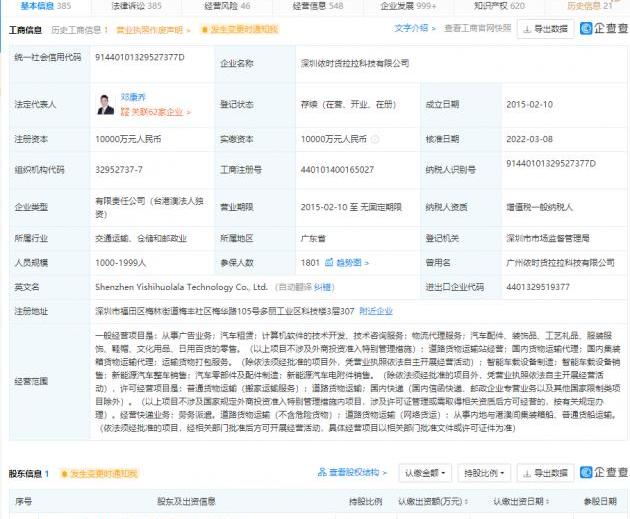Screen dimensions: 630x519
Task: Open 关联62家企业 link
Action: 155,112
